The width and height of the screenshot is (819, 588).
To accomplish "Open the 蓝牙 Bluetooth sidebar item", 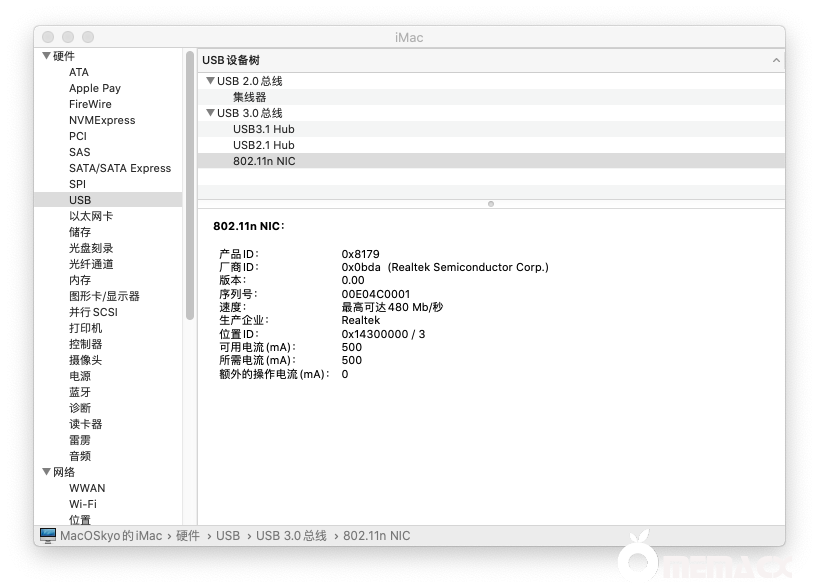I will [x=80, y=392].
